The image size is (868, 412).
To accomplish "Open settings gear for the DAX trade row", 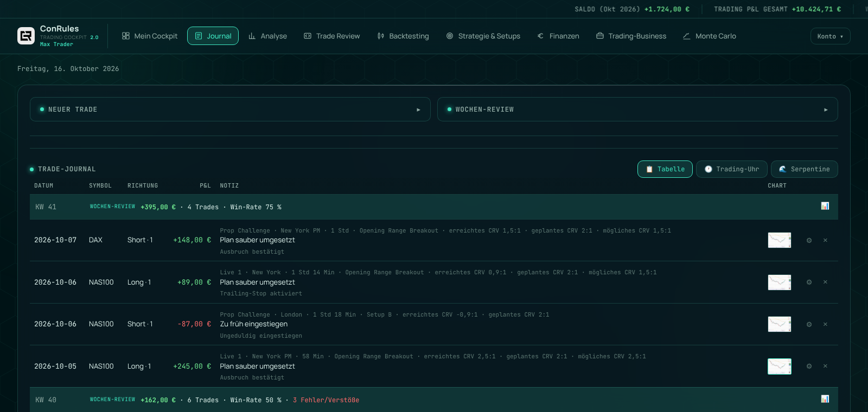I will pyautogui.click(x=809, y=240).
